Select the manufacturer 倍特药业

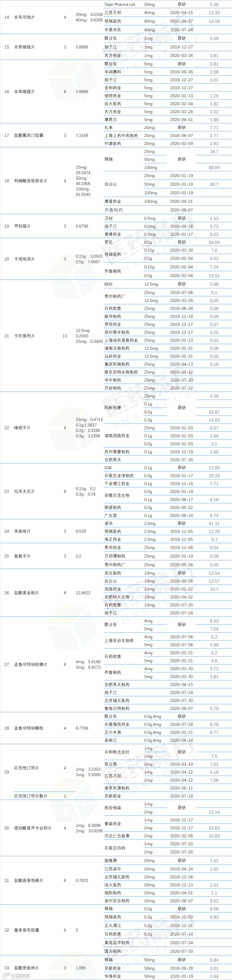(x=113, y=96)
